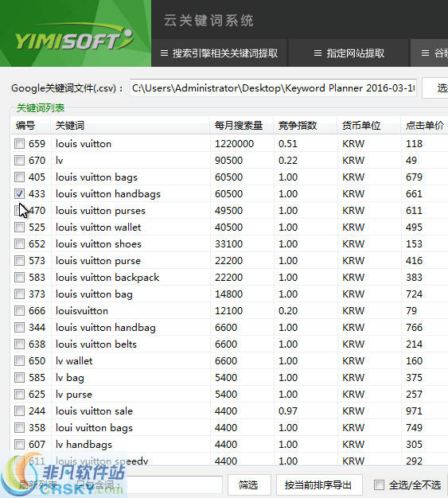Click competition index value 0.97
448x498 pixels.
pyautogui.click(x=288, y=411)
